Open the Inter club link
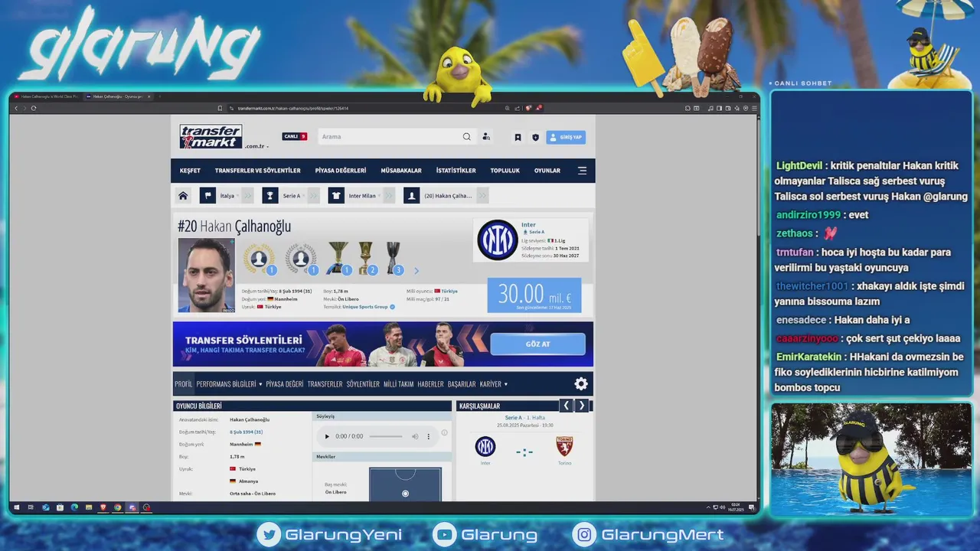 pos(528,225)
